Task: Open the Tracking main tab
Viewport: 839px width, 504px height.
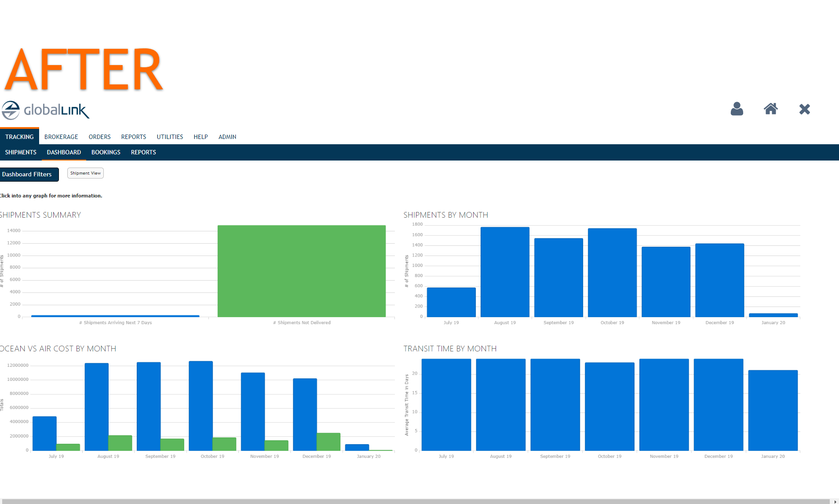Action: [x=19, y=137]
